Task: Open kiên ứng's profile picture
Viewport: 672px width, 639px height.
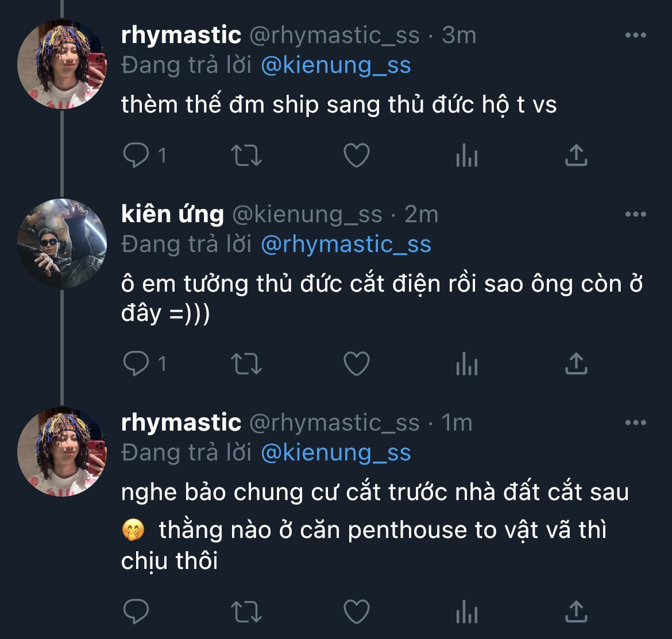Action: (x=61, y=243)
